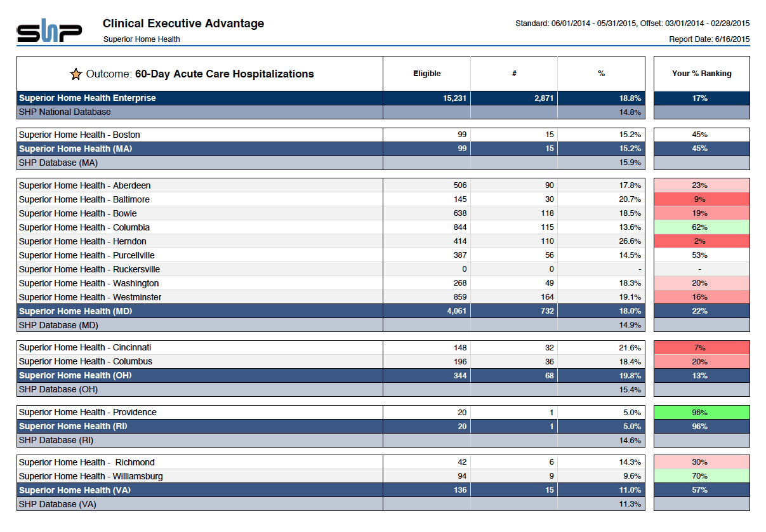Click SHP Database (MA) label
Image resolution: width=766 pixels, height=532 pixels.
(58, 163)
